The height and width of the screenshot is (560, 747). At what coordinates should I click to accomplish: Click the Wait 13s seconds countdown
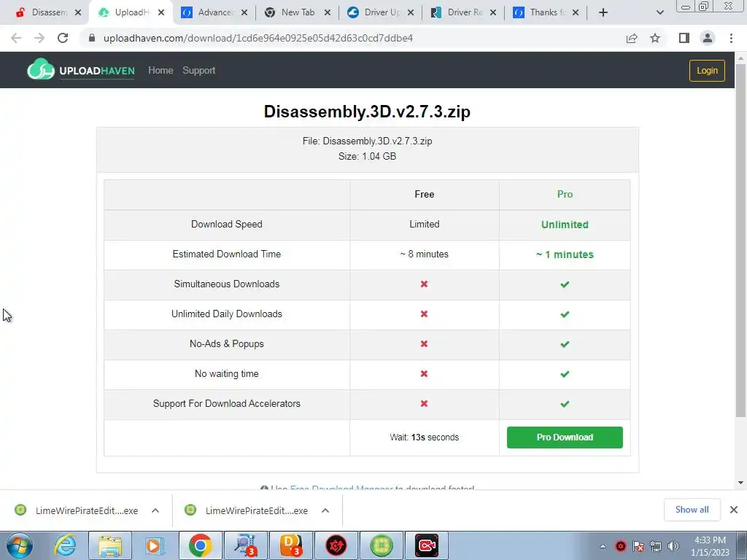click(x=424, y=437)
